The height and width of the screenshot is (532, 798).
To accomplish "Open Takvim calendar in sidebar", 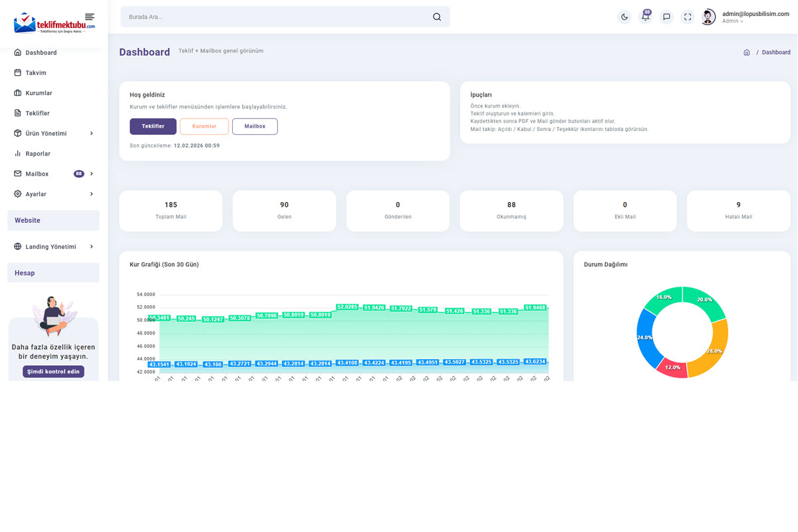I will (x=36, y=73).
